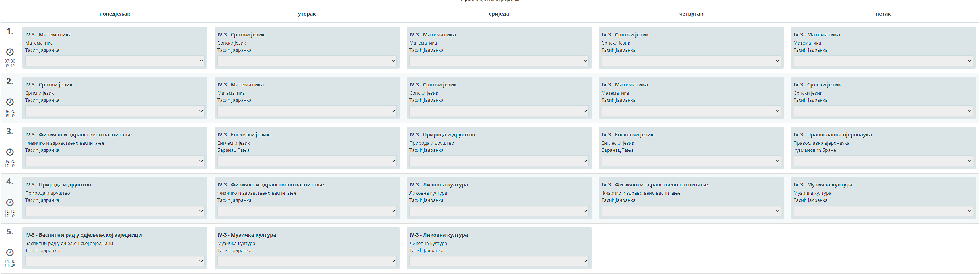Viewport: 980px width, 274px height.
Task: Open dropdown for Monday first period Математика
Action: (x=114, y=61)
